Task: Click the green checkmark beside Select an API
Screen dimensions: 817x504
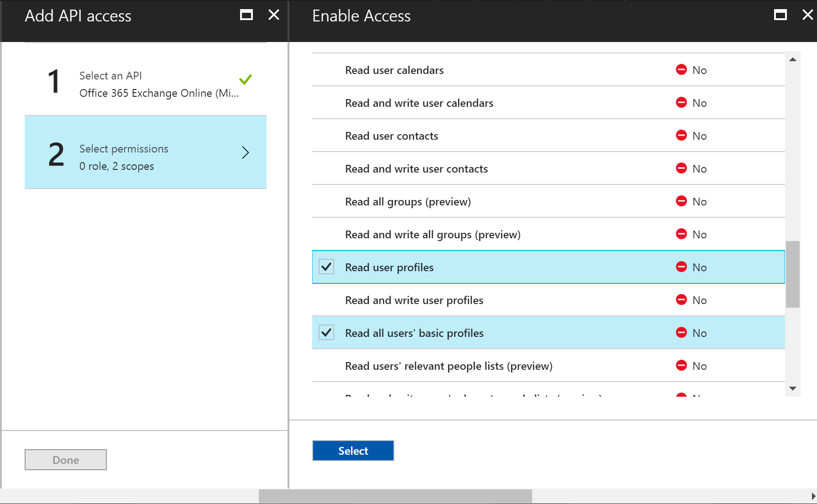Action: 246,80
